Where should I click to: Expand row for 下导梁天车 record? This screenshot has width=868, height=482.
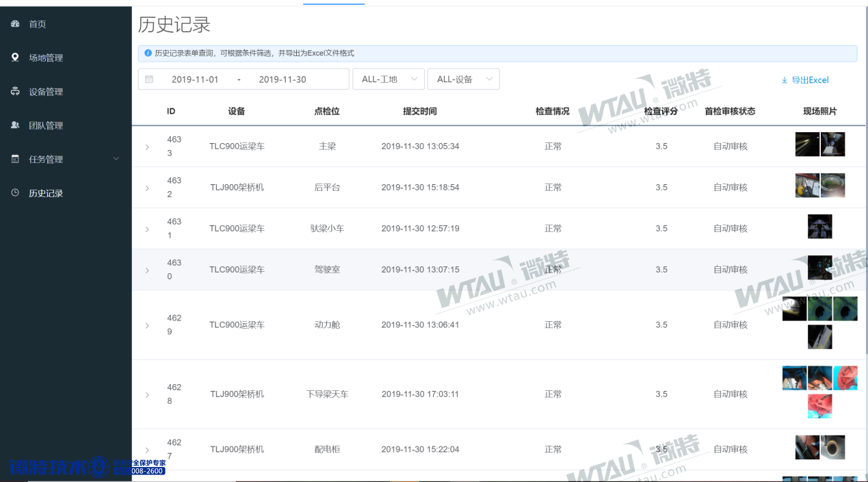point(147,395)
